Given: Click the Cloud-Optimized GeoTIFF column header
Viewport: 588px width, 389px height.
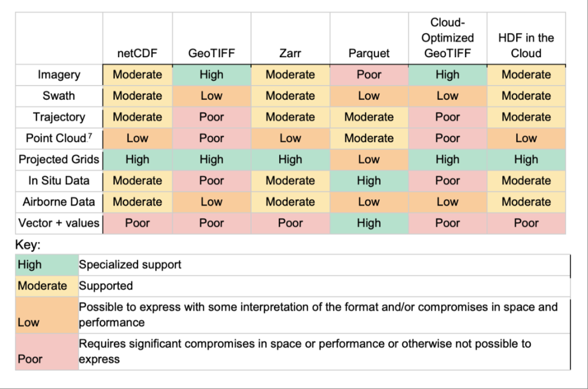Looking at the screenshot, I should [447, 38].
